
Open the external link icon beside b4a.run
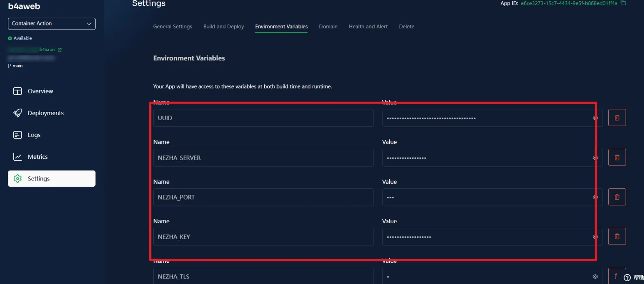tap(59, 50)
